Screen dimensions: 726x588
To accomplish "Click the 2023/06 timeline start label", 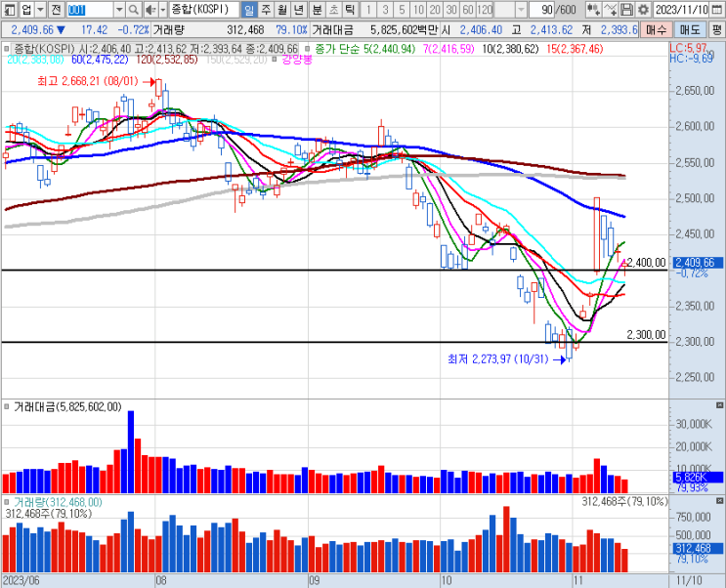I will tap(21, 580).
